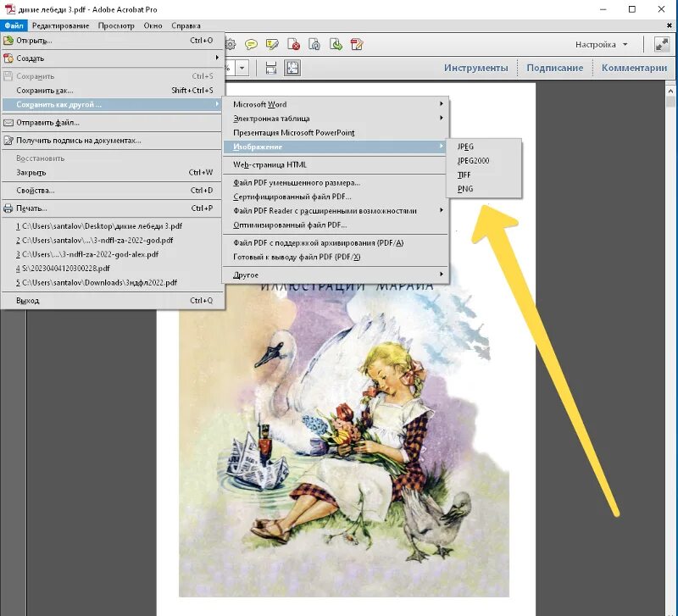Select the highlight text tool icon
Viewport: 678px width, 616px height.
272,45
